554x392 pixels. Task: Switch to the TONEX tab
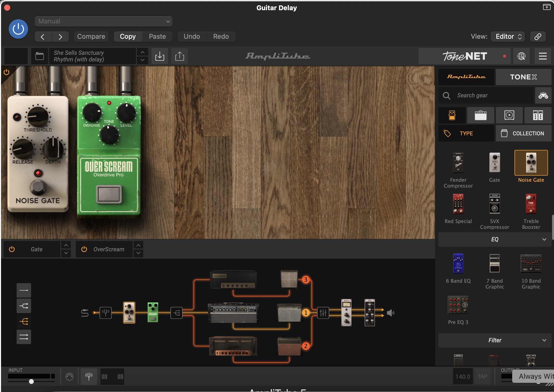tap(523, 77)
